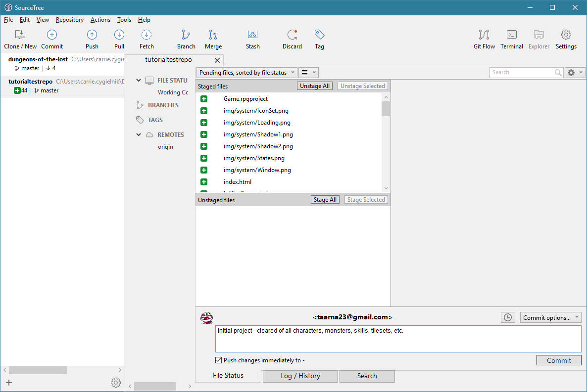This screenshot has width=587, height=392.
Task: Click the green plus icon beside Game.rpgproject
Action: 203,99
